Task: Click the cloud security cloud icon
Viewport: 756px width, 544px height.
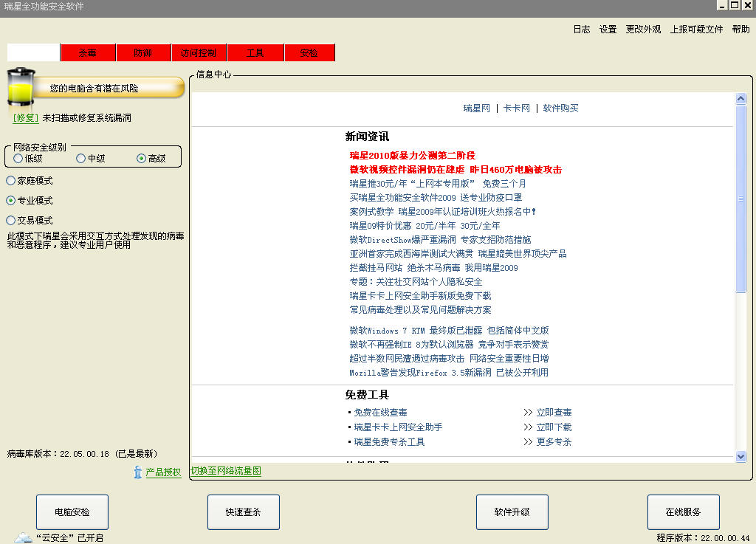Action: [x=23, y=538]
